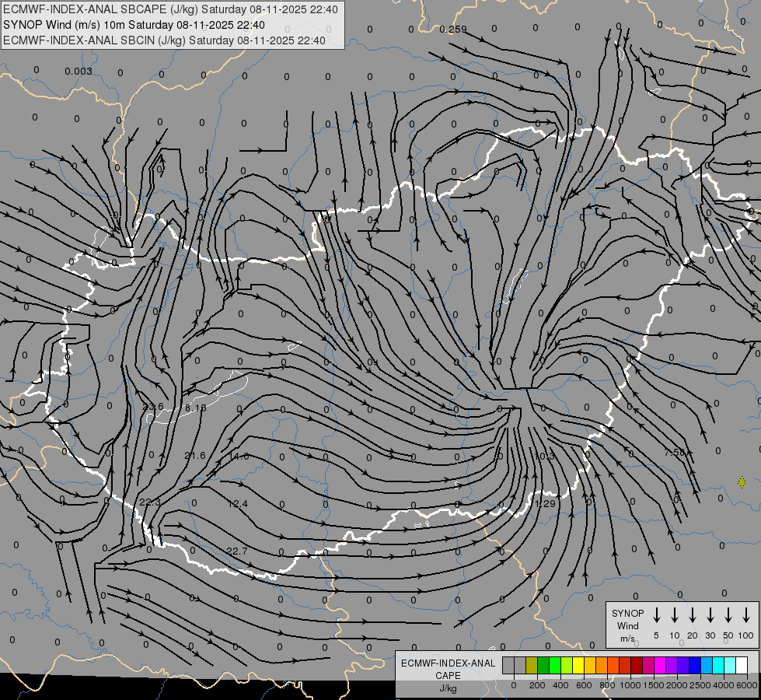This screenshot has width=761, height=700.
Task: Click the 600 tick on CAPE scale
Action: pos(584,685)
